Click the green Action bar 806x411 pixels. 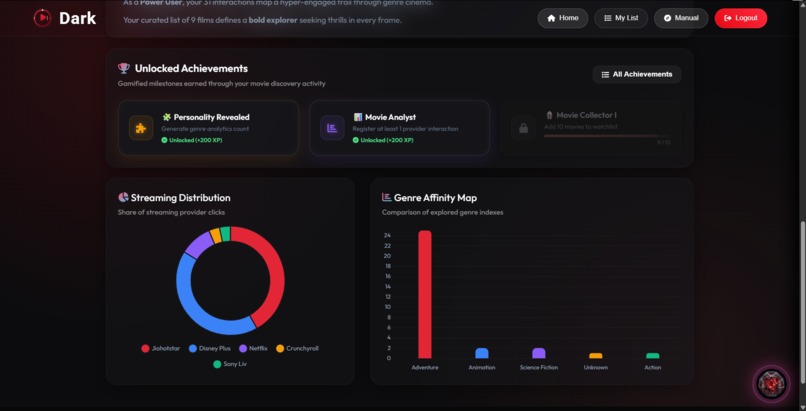point(653,356)
